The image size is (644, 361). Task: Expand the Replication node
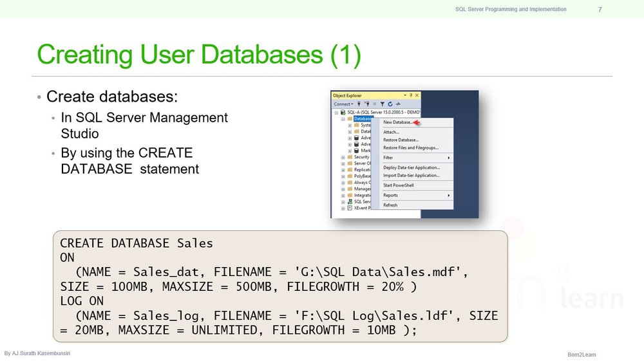click(343, 171)
